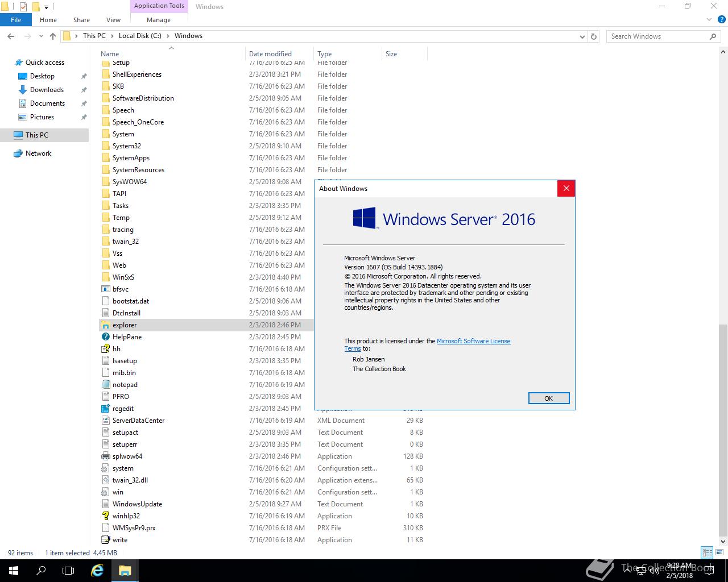Viewport: 728px width, 582px height.
Task: Sort files by Size column
Action: point(404,54)
